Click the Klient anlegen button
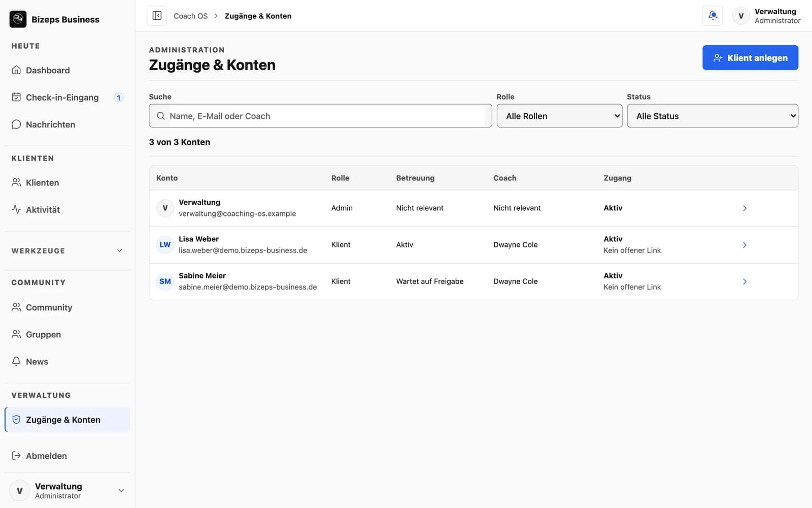The width and height of the screenshot is (812, 508). (x=750, y=58)
